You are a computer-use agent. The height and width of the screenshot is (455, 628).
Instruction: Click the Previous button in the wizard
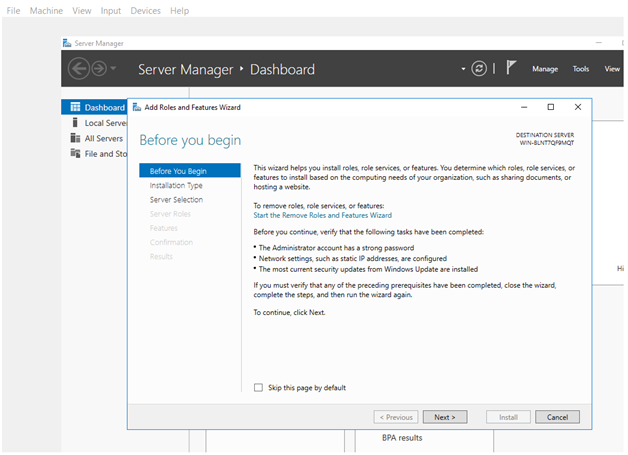(x=396, y=417)
